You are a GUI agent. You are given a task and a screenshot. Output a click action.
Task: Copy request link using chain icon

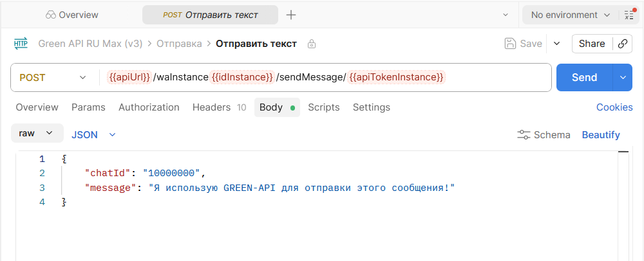(622, 44)
